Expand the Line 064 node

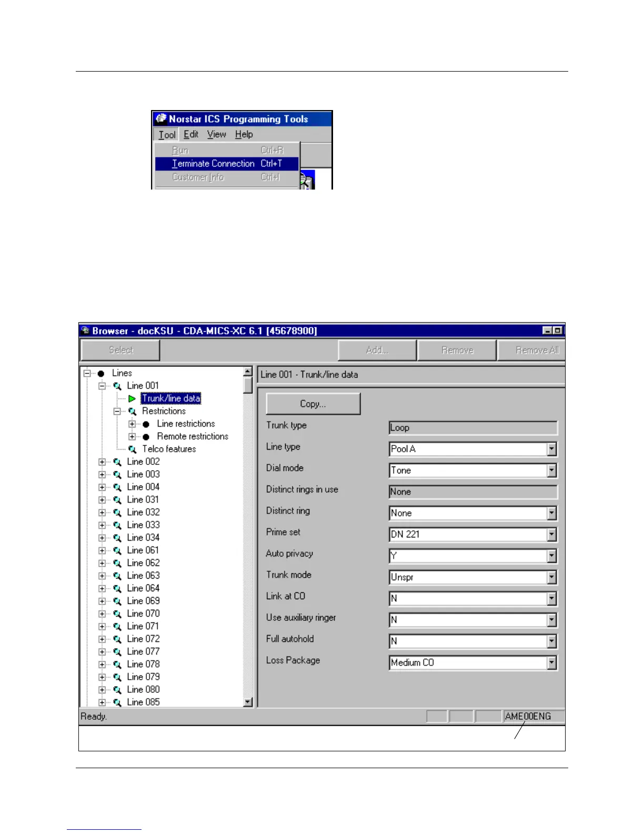tap(102, 588)
